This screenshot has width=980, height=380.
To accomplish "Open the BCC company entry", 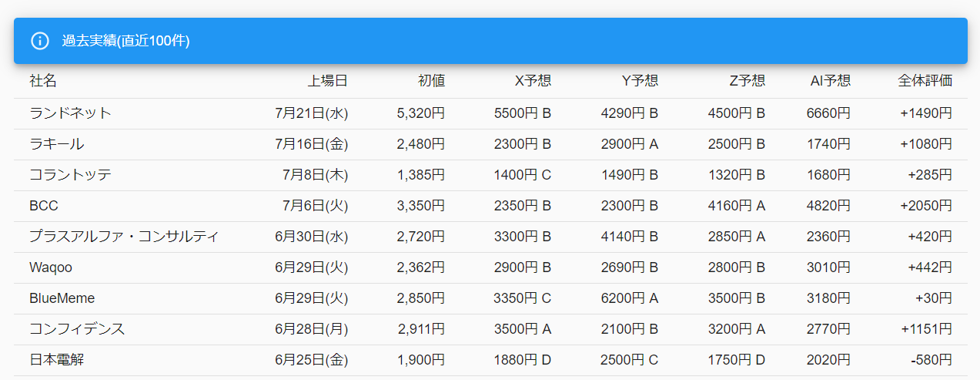I will 44,206.
